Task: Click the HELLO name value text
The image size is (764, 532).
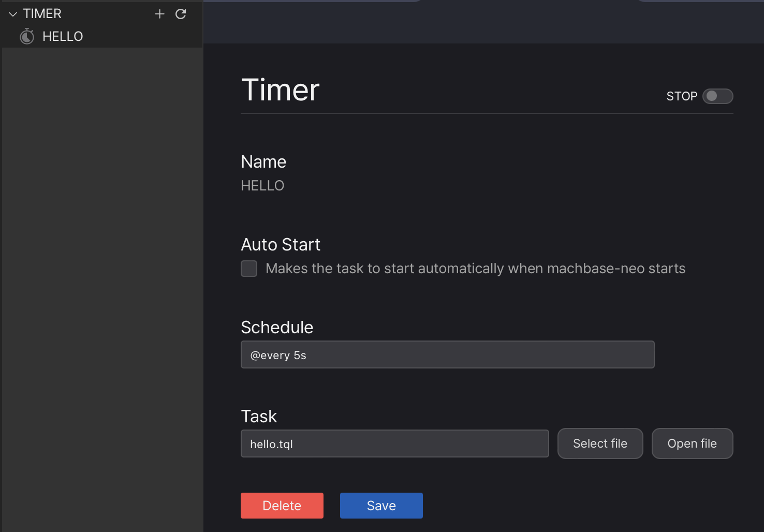Action: (x=262, y=186)
